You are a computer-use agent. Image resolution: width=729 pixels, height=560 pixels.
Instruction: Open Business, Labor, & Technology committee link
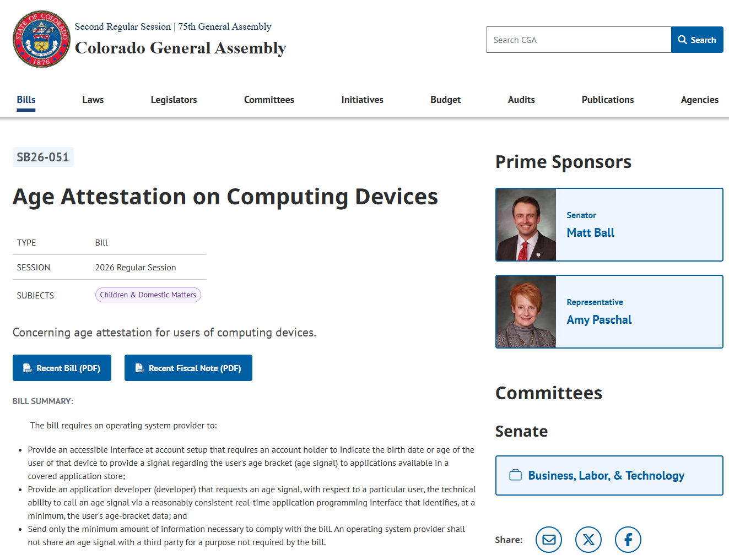606,475
